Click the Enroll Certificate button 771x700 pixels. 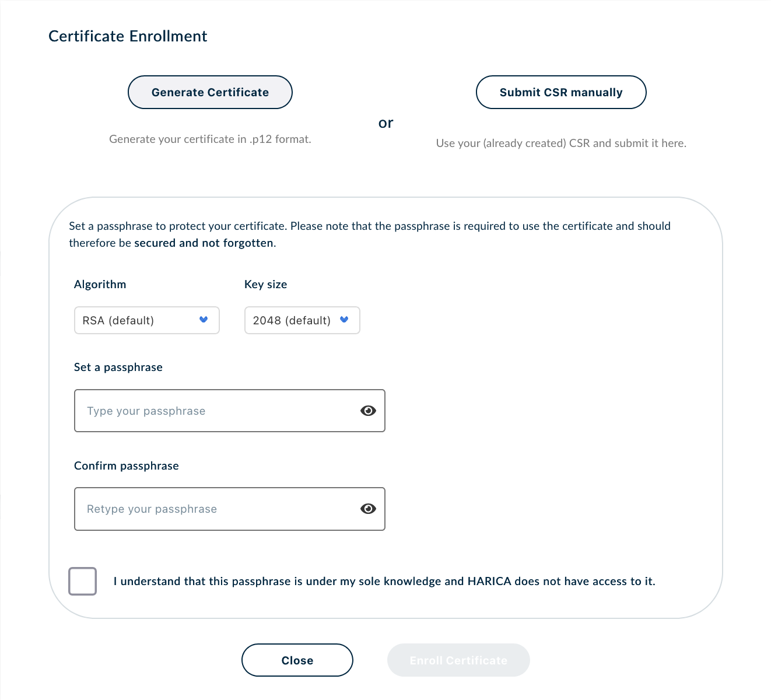[458, 660]
